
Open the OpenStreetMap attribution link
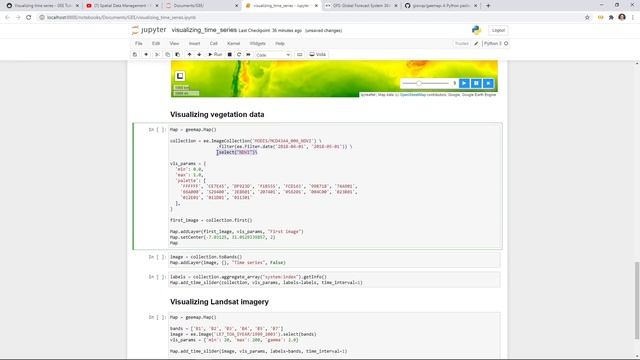[x=413, y=95]
